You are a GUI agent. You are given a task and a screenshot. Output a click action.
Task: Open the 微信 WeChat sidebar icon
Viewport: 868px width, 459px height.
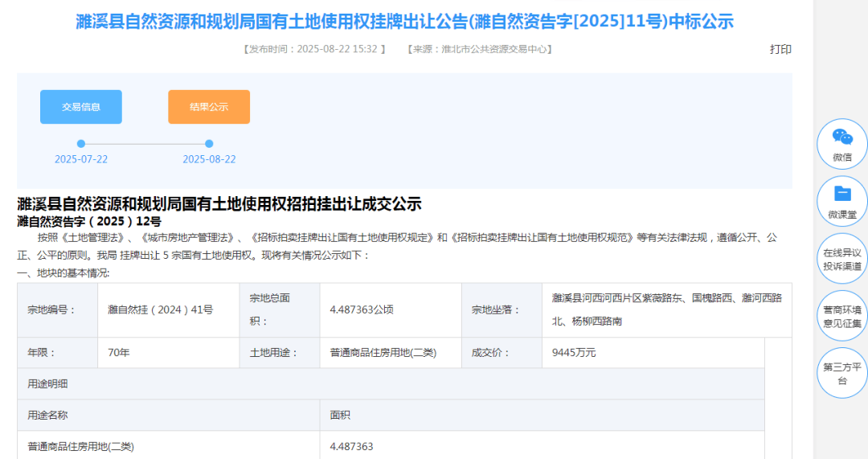point(842,143)
